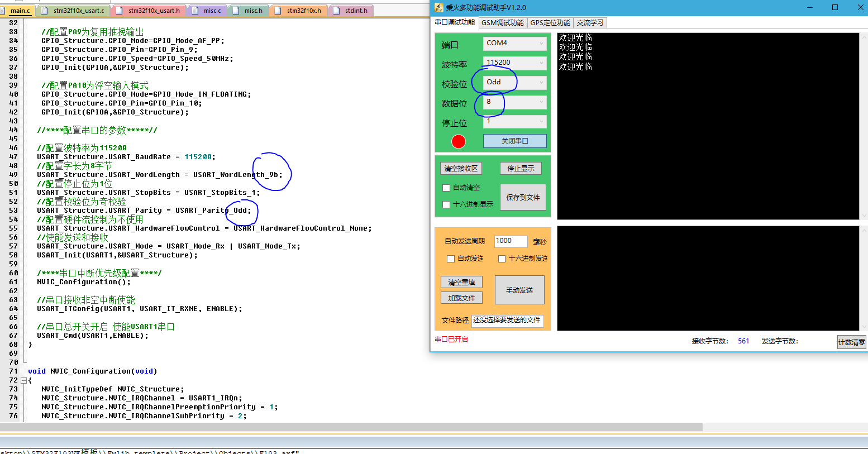This screenshot has height=454, width=868.
Task: Expand the 115200 baud rate dropdown
Action: (514, 63)
